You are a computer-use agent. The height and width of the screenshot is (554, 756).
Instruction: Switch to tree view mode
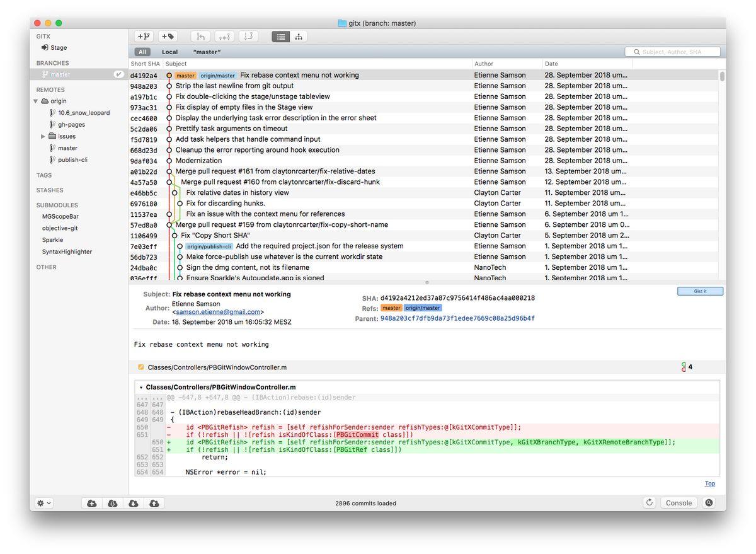coord(299,37)
